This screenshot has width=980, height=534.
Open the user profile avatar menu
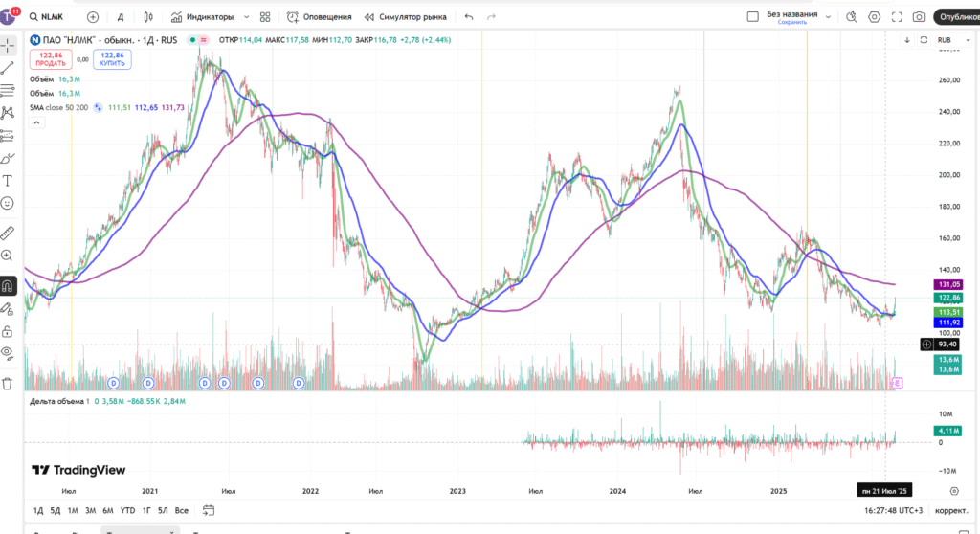(8, 16)
